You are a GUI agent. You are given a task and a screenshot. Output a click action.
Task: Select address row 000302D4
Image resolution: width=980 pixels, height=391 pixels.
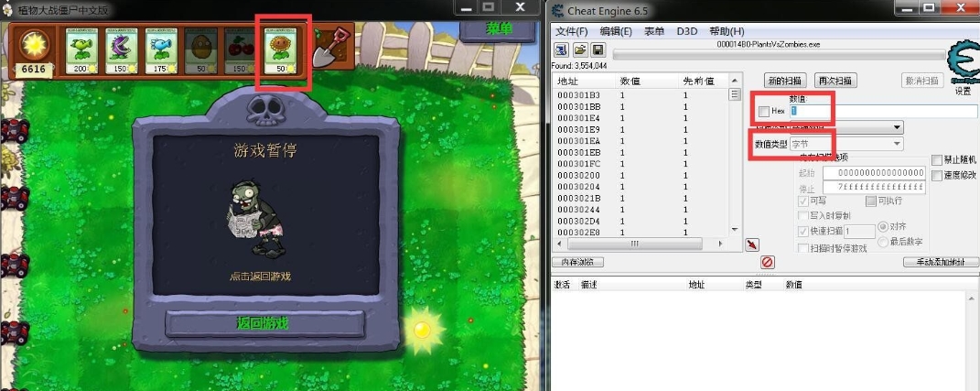tap(641, 221)
